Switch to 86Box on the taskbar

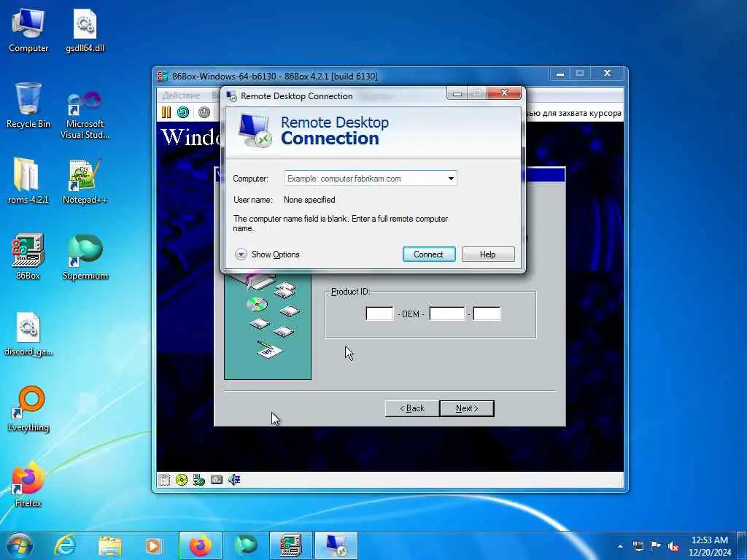click(290, 545)
